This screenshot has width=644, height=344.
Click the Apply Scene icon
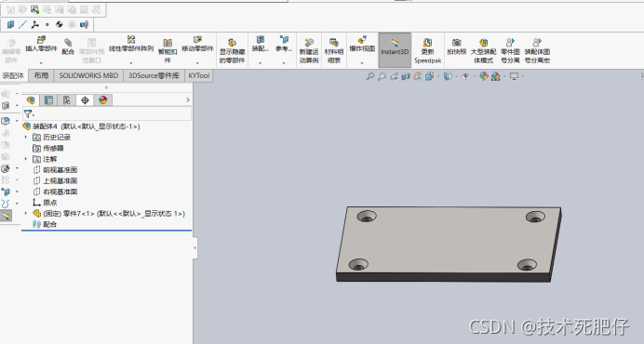tap(496, 76)
